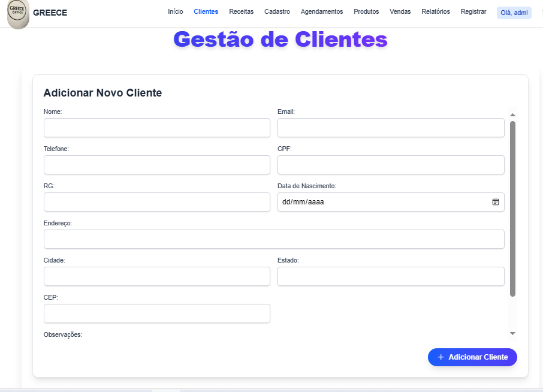The image size is (543, 392).
Task: Focus the Email field
Action: (390, 127)
